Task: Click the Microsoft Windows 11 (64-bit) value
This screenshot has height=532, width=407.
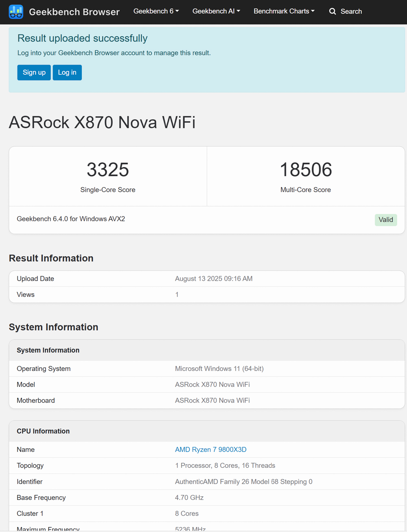Action: point(219,368)
